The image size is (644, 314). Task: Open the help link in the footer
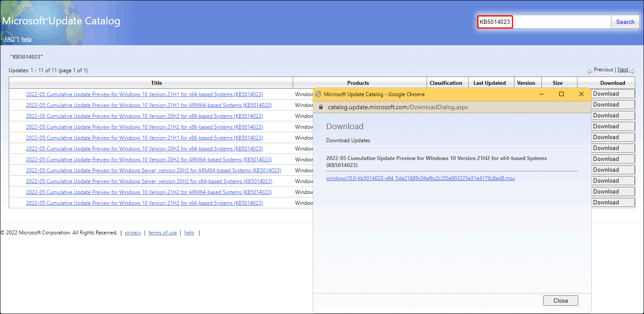pos(189,233)
